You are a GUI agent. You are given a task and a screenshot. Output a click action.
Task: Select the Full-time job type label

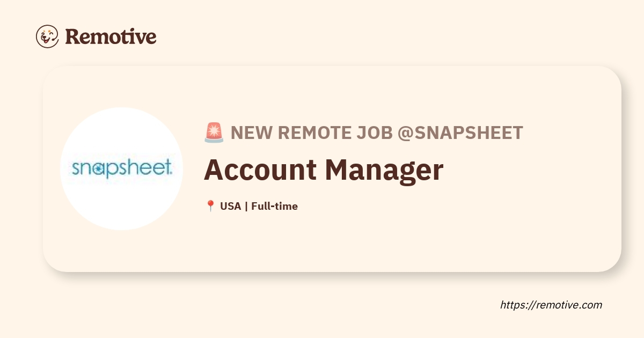click(274, 206)
